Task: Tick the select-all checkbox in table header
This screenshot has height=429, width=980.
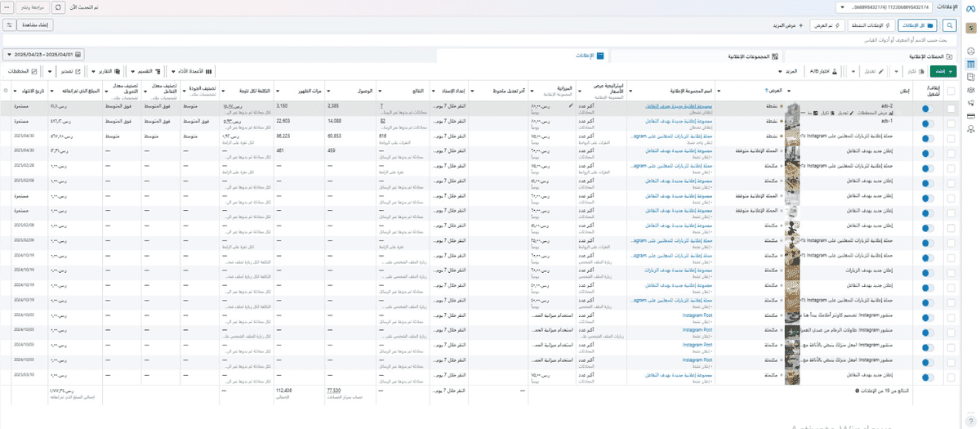Action: [x=951, y=91]
